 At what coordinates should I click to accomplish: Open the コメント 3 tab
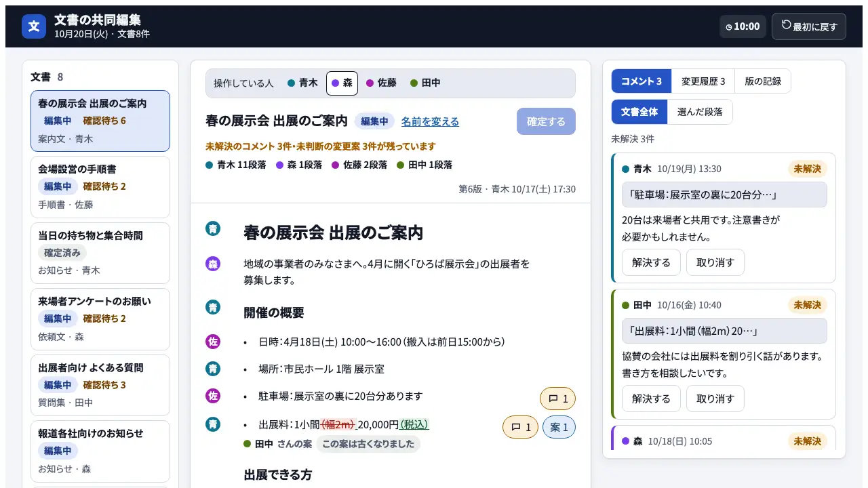(x=642, y=81)
